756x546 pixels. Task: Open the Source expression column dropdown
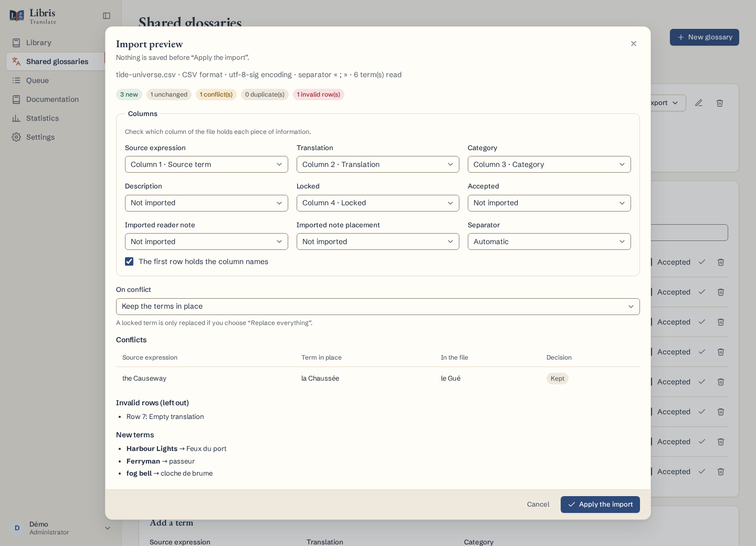[x=206, y=164]
